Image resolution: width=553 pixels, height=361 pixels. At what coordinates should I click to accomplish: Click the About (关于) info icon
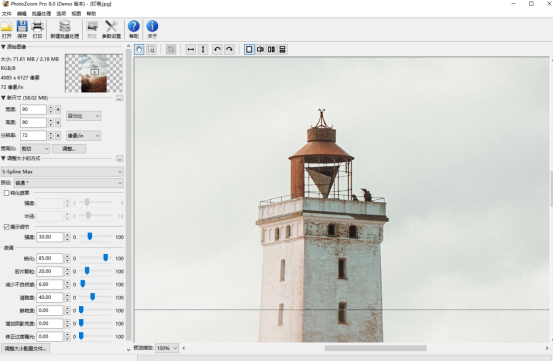152,26
